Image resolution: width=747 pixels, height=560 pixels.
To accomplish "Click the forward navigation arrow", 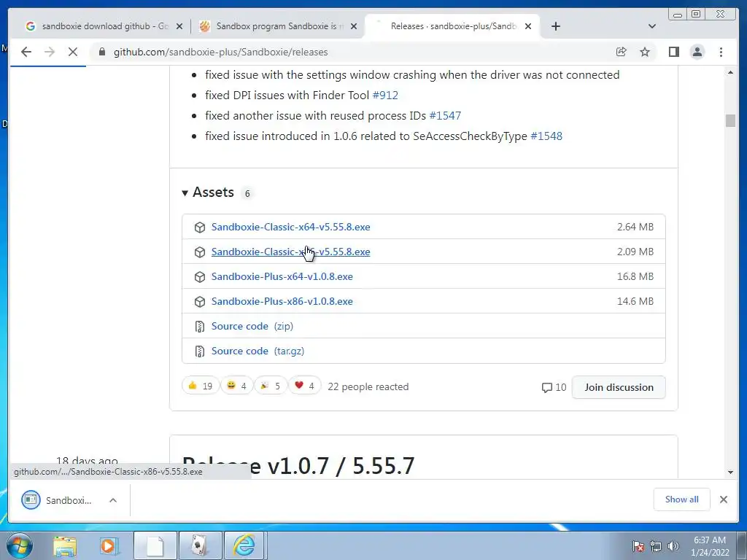I will coord(50,52).
